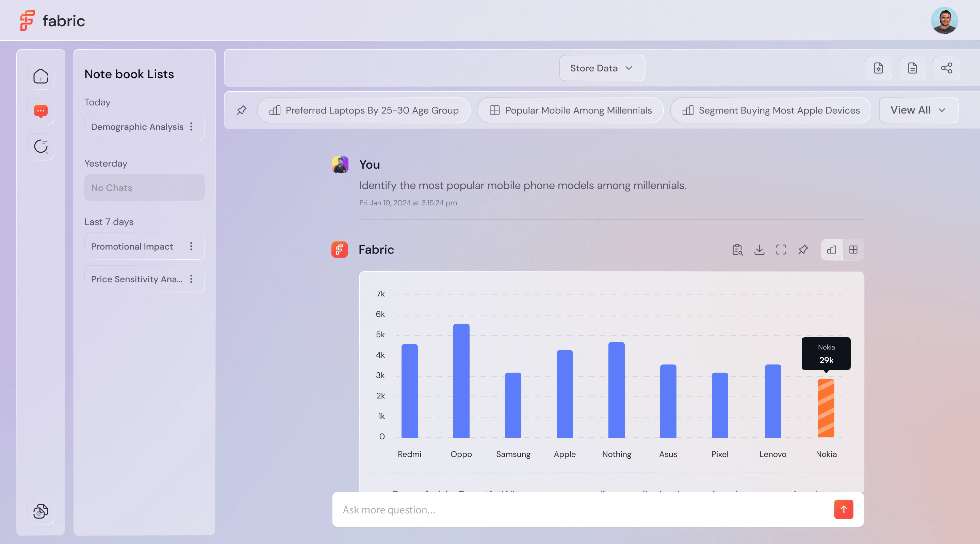Click the message timestamp 'Fri Jan 19, 2024 at 3:15:24 pm'
Viewport: 980px width, 544px height.
point(408,203)
